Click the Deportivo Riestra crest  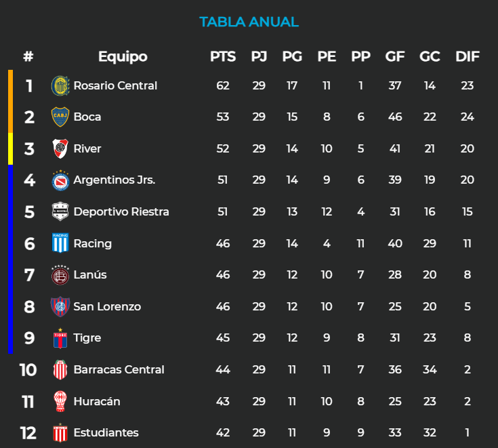click(x=60, y=211)
